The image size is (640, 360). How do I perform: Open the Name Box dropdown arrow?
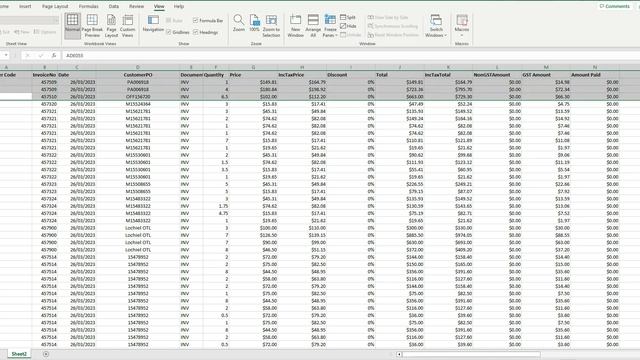click(x=6, y=55)
